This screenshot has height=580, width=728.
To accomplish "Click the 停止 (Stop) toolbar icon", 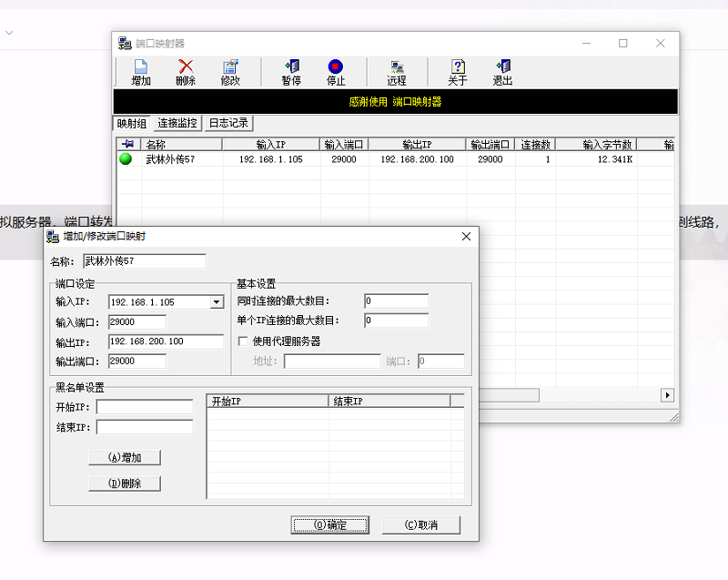I will pyautogui.click(x=336, y=73).
